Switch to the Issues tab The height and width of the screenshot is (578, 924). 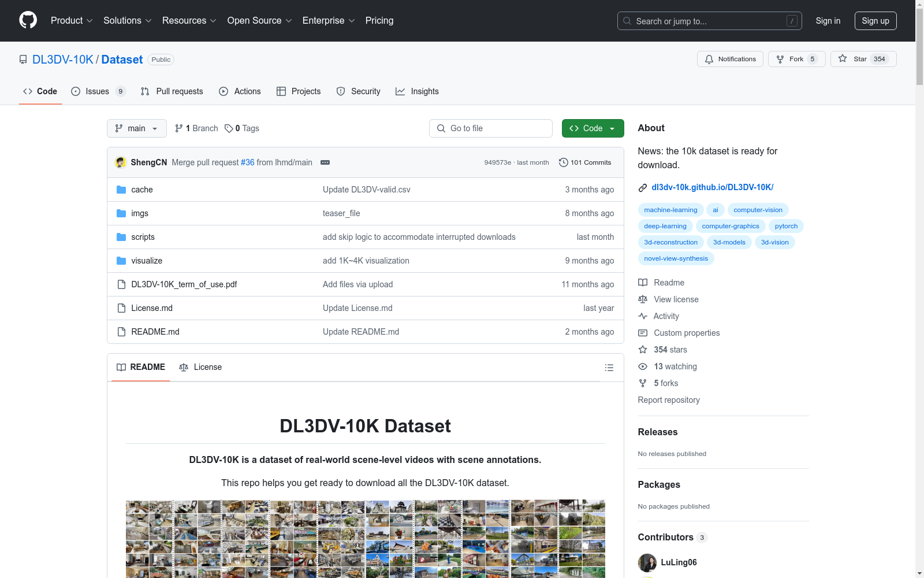[96, 91]
